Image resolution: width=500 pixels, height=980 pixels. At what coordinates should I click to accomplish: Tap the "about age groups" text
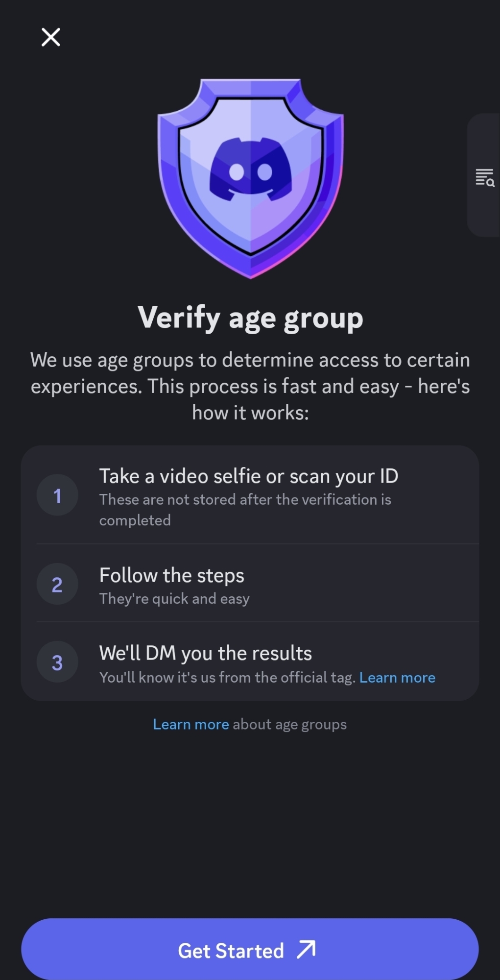click(289, 724)
